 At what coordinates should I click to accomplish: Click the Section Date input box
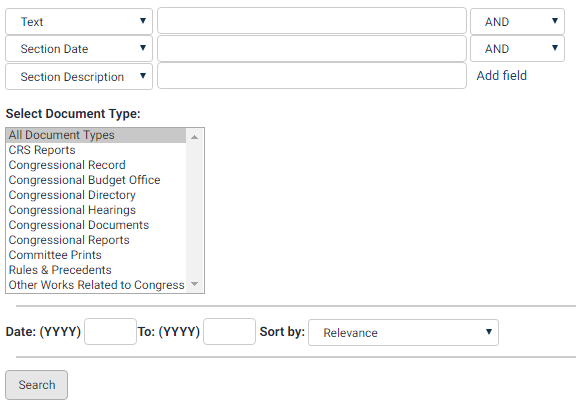pyautogui.click(x=312, y=49)
